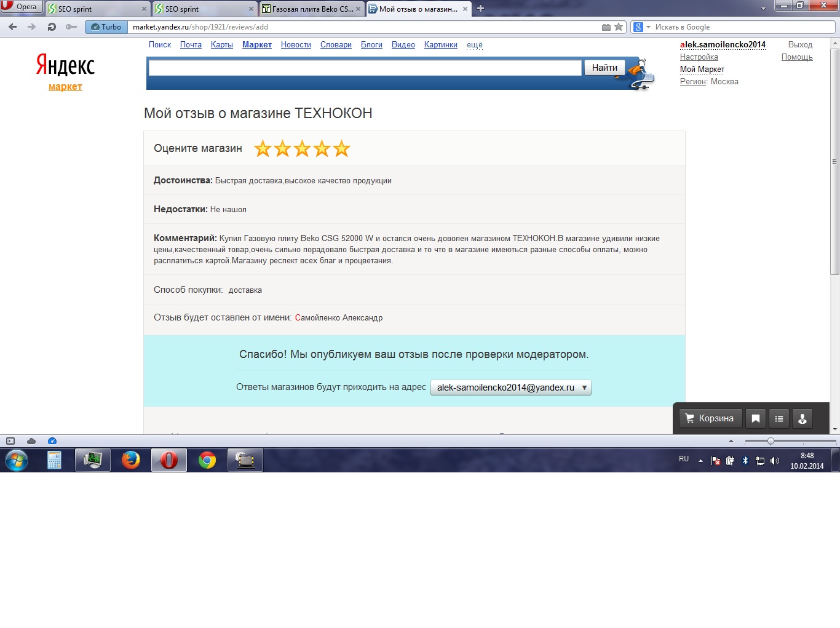This screenshot has width=840, height=628.
Task: Open the Помощь link
Action: (797, 57)
